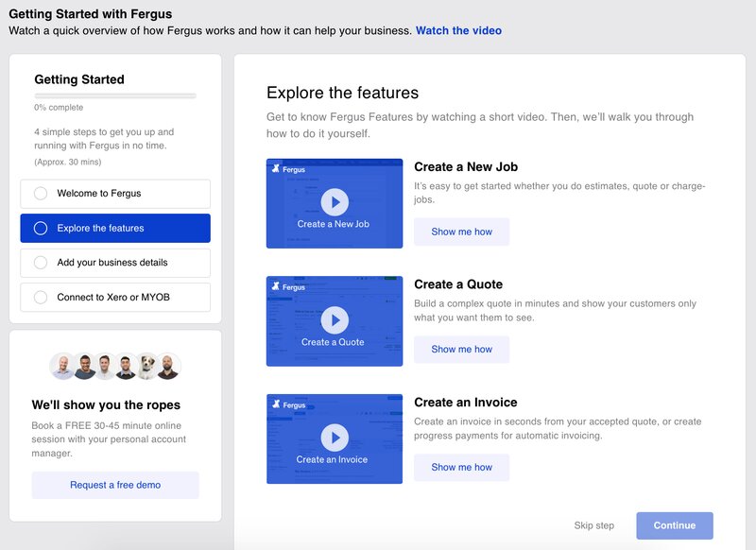Tick the Explore the features step circle

[x=41, y=228]
